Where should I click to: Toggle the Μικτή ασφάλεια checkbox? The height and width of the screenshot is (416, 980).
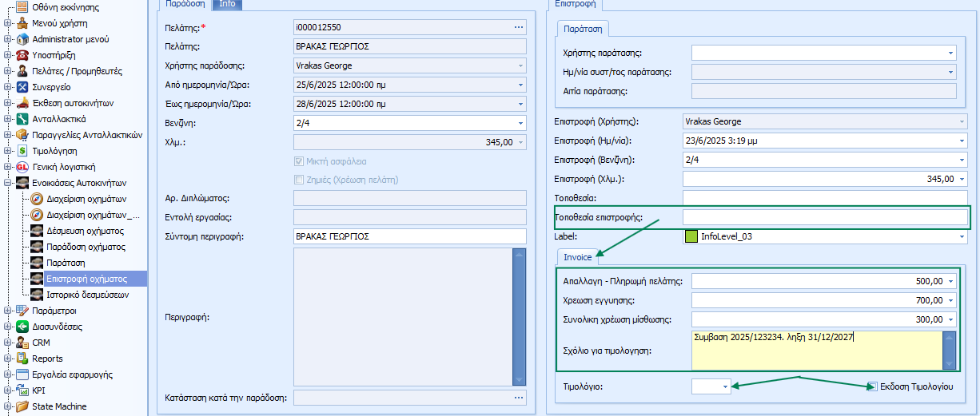(x=300, y=161)
